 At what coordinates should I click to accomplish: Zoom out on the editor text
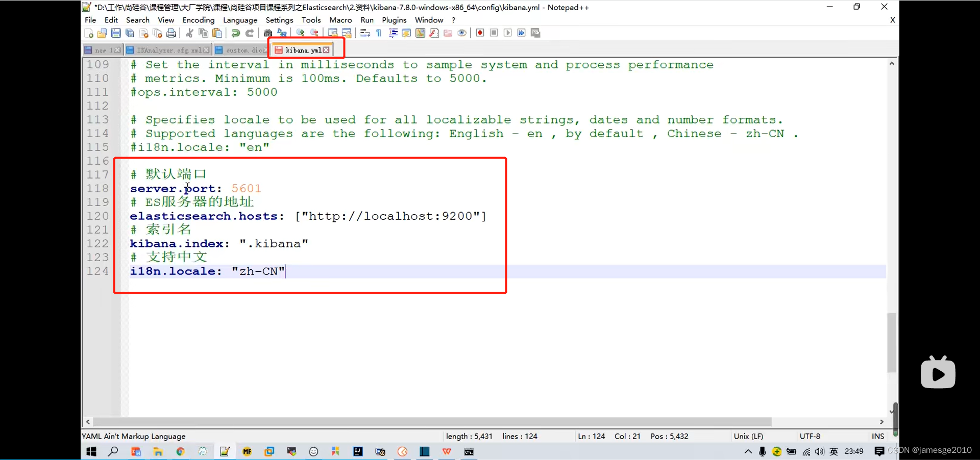click(314, 33)
